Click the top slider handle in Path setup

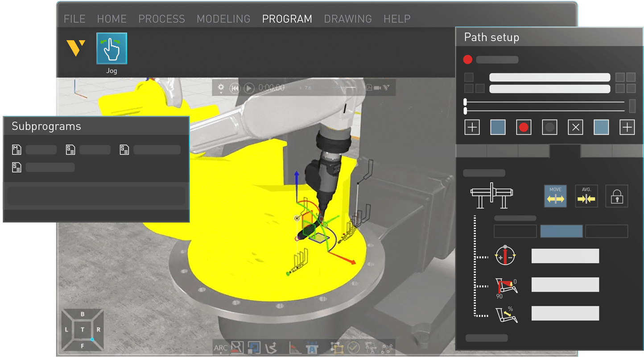click(x=465, y=102)
